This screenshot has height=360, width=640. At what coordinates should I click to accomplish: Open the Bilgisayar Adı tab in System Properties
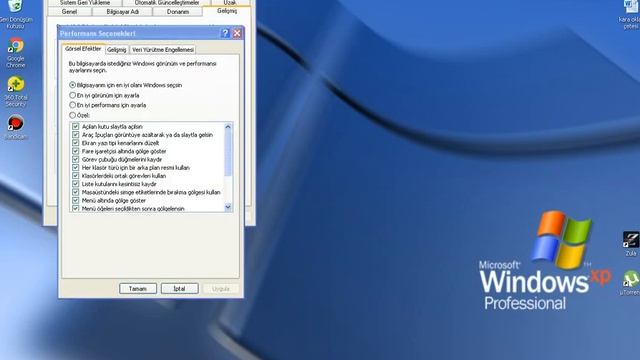[122, 12]
